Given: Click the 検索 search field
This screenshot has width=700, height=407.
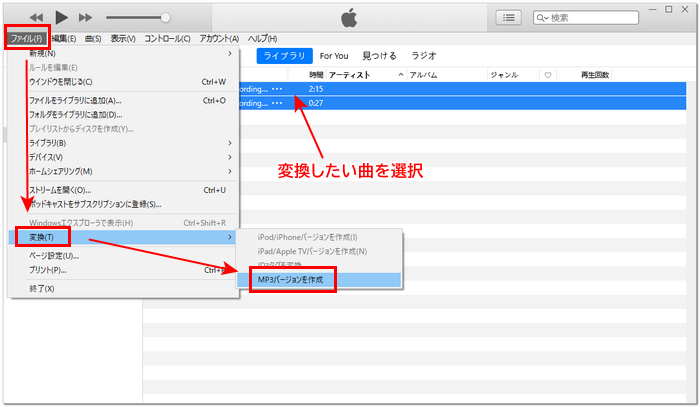Looking at the screenshot, I should tap(586, 18).
